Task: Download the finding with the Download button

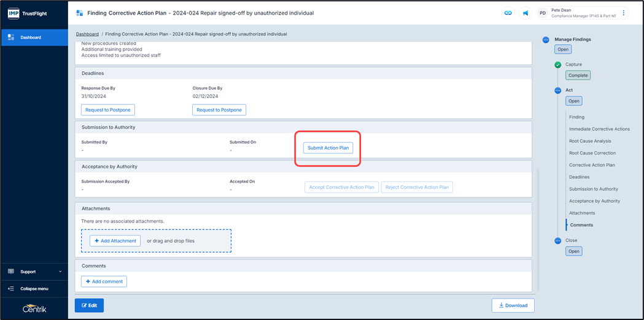Action: click(x=513, y=305)
